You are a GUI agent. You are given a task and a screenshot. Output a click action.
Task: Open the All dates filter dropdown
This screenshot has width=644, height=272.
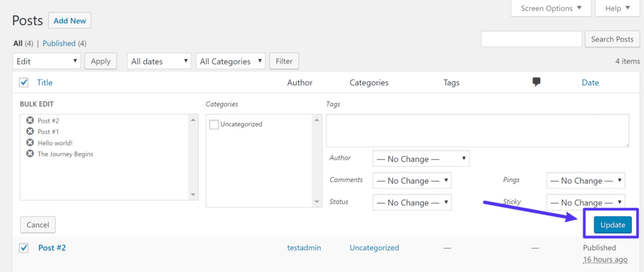point(159,61)
